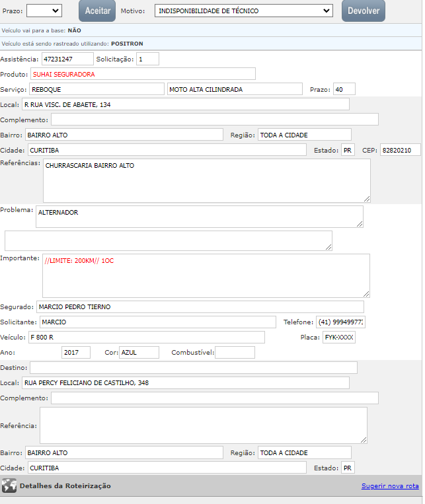Focus the Solicitação input field
Viewport: 425px width, 504px height.
(x=148, y=59)
